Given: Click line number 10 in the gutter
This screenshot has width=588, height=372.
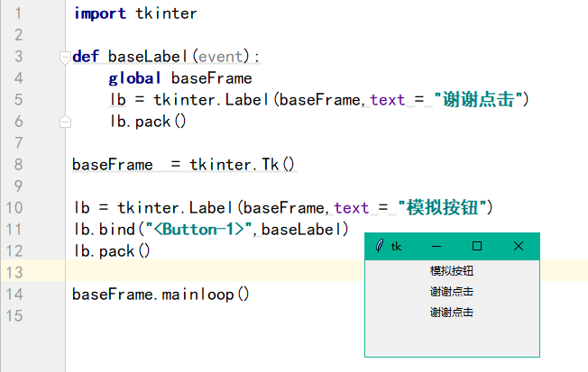Looking at the screenshot, I should coord(14,207).
